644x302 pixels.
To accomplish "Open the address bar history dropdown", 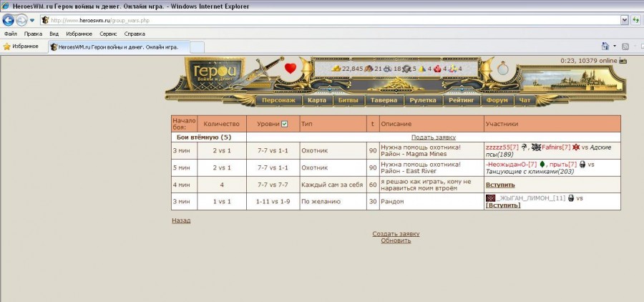I will click(x=625, y=20).
